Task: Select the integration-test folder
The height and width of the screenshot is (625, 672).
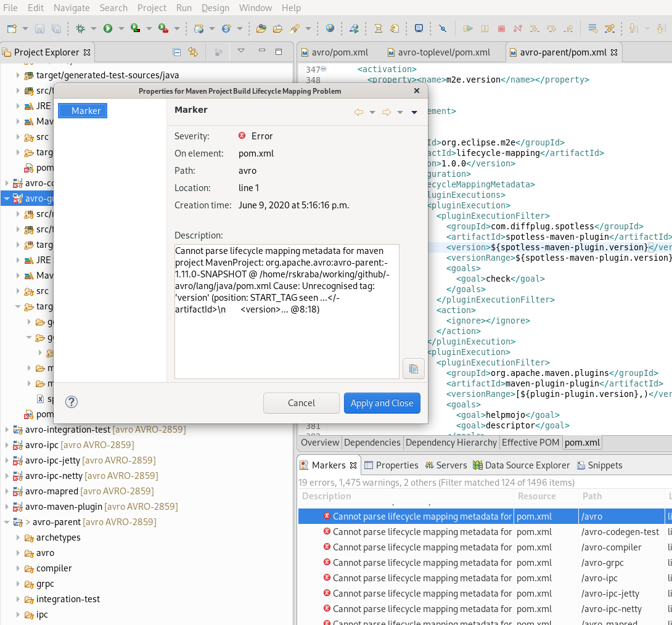Action: 62,599
